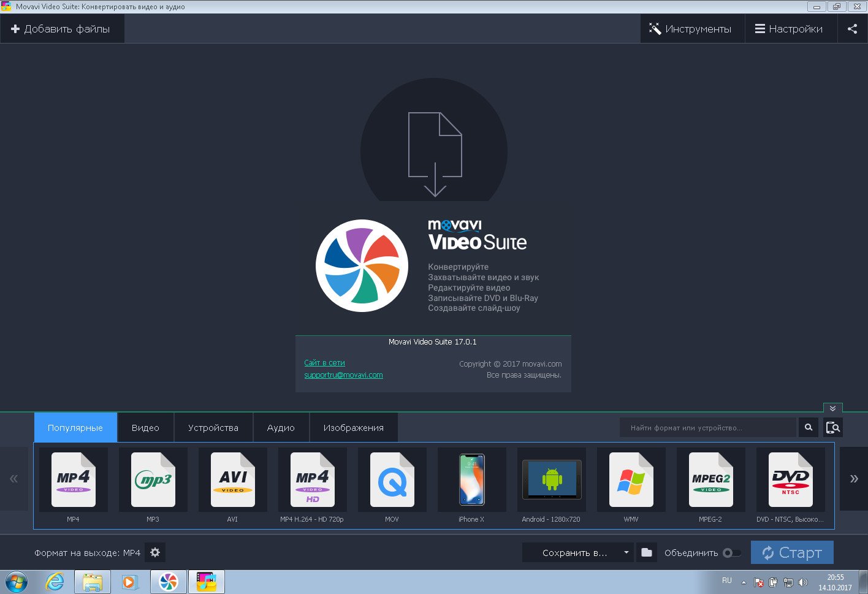This screenshot has height=594, width=868.
Task: Open the Сайт в сети link
Action: click(x=324, y=363)
